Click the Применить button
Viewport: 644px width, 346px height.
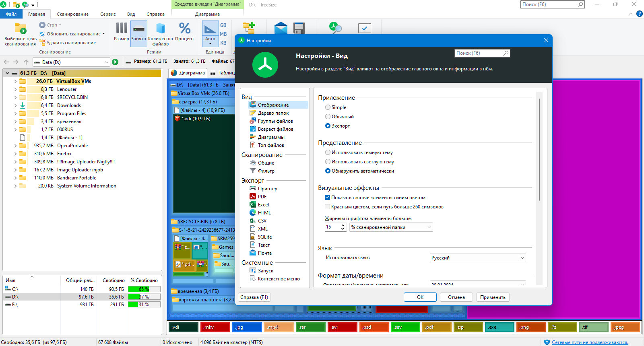(493, 297)
